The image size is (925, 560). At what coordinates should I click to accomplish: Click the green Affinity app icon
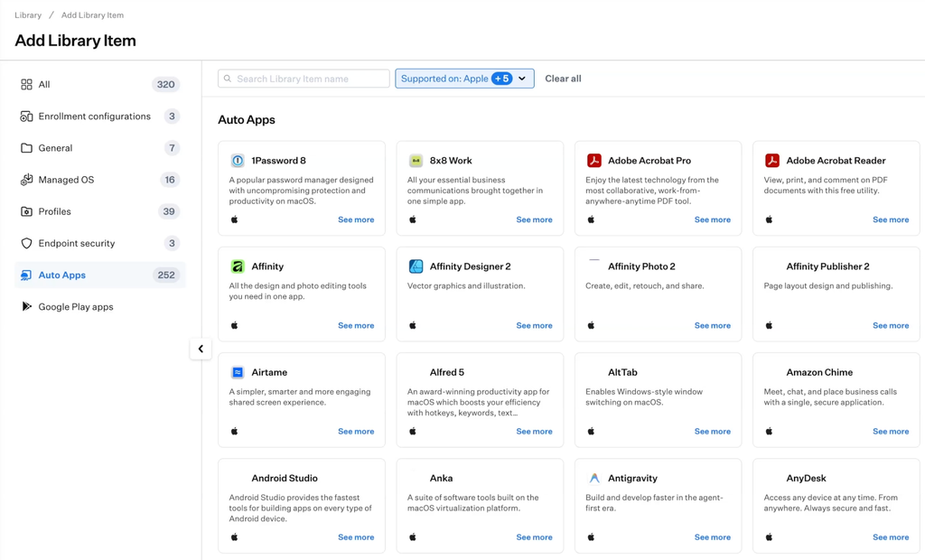(x=238, y=266)
